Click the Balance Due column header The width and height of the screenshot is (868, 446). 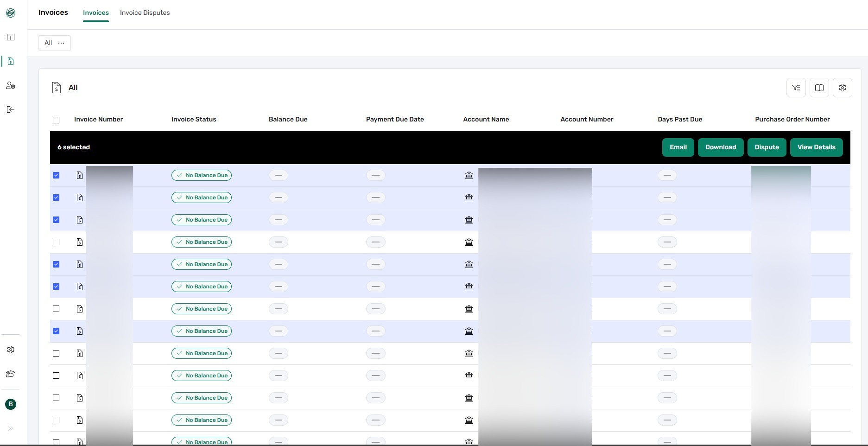pos(288,120)
